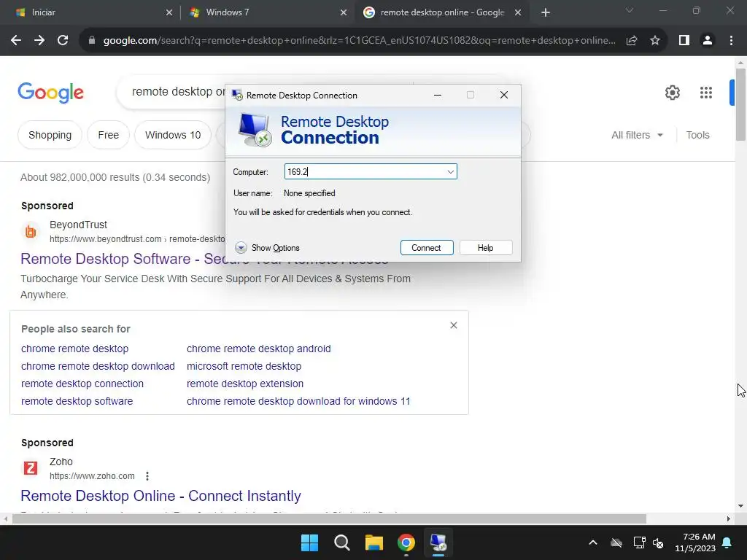
Task: Click the Google logo
Action: pos(50,93)
